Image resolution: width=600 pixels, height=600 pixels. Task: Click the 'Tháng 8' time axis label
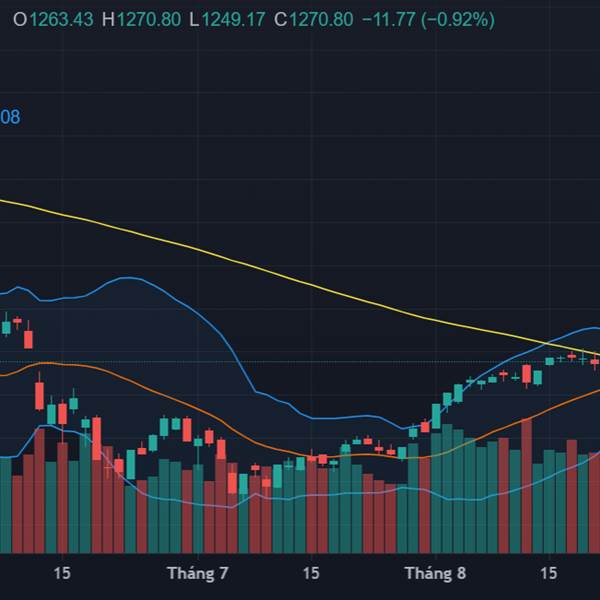coord(435,573)
